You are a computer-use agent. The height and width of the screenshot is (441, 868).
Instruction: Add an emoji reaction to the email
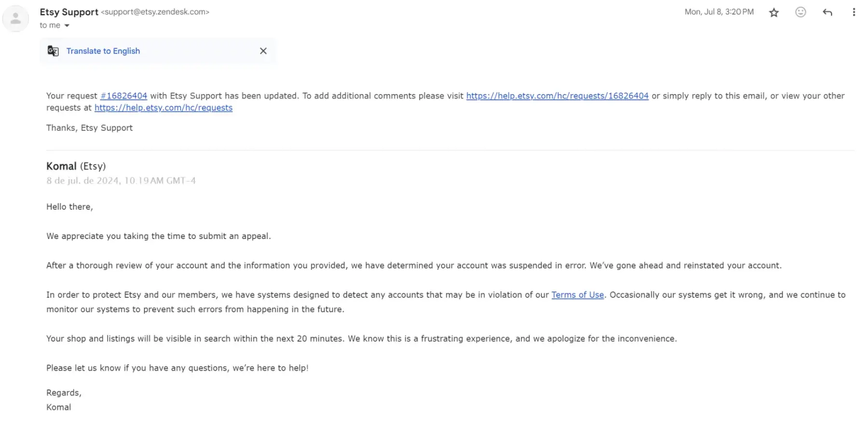tap(800, 13)
